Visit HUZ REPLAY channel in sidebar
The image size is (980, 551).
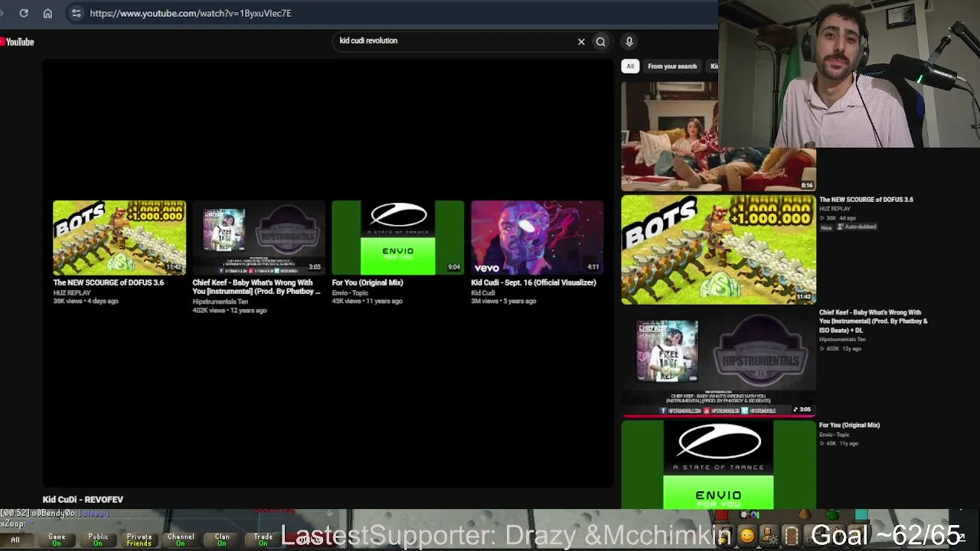click(x=835, y=209)
